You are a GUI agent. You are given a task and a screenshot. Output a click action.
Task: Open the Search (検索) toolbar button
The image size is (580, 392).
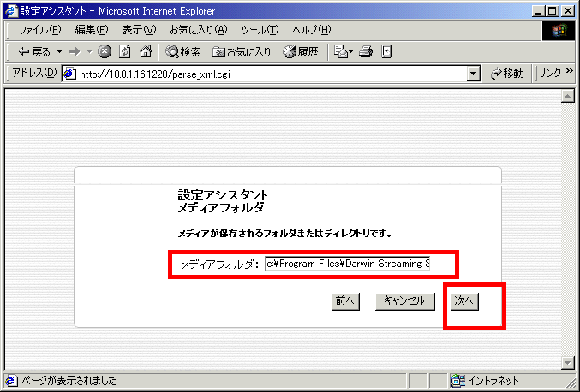[x=183, y=52]
